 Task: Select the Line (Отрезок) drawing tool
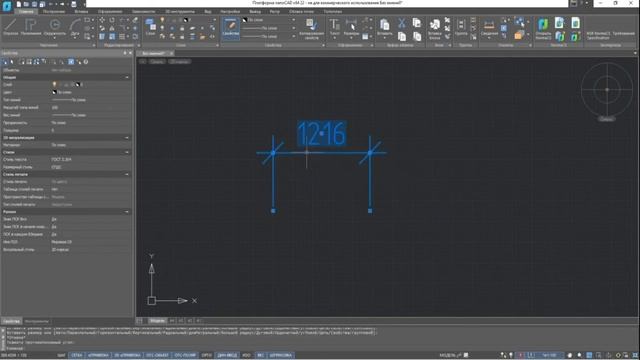point(11,27)
